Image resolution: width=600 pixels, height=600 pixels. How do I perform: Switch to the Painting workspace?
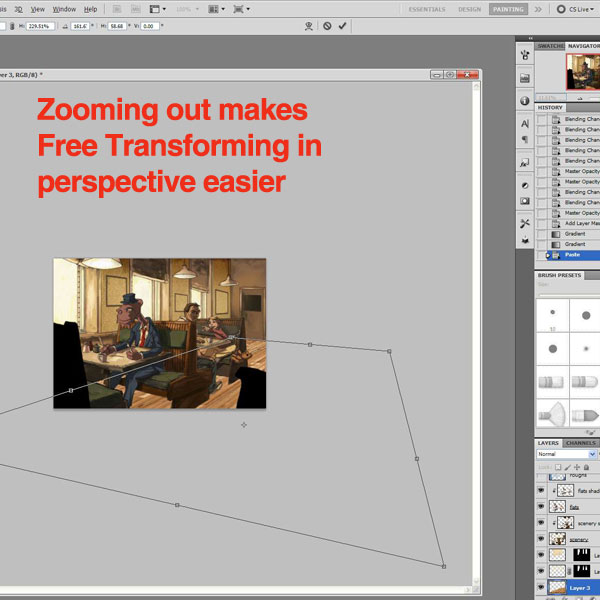508,9
